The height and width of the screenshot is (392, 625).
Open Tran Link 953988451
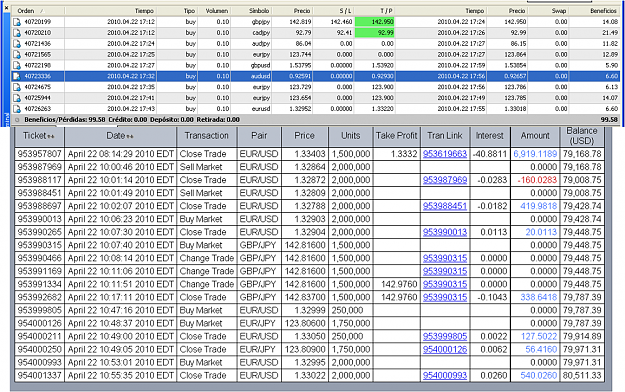[x=445, y=206]
